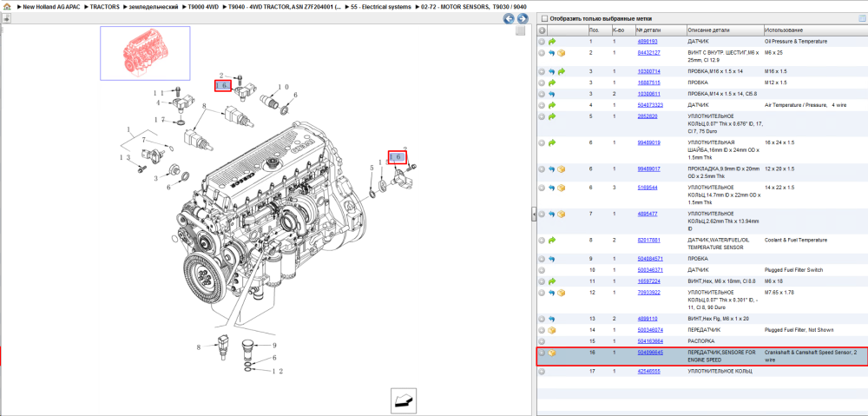
Task: Click green arrow for part 4890193
Action: pyautogui.click(x=552, y=42)
